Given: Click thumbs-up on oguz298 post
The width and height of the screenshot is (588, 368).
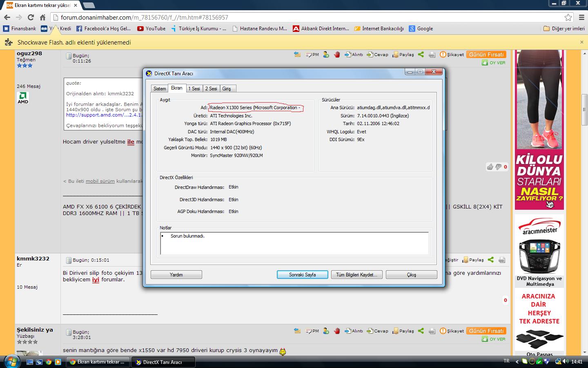Looking at the screenshot, I should (490, 166).
